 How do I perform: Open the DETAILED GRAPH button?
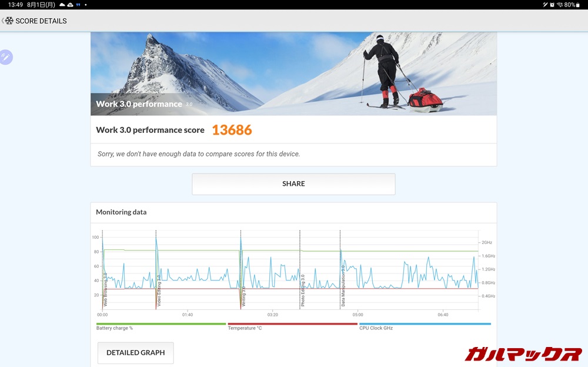coord(135,353)
